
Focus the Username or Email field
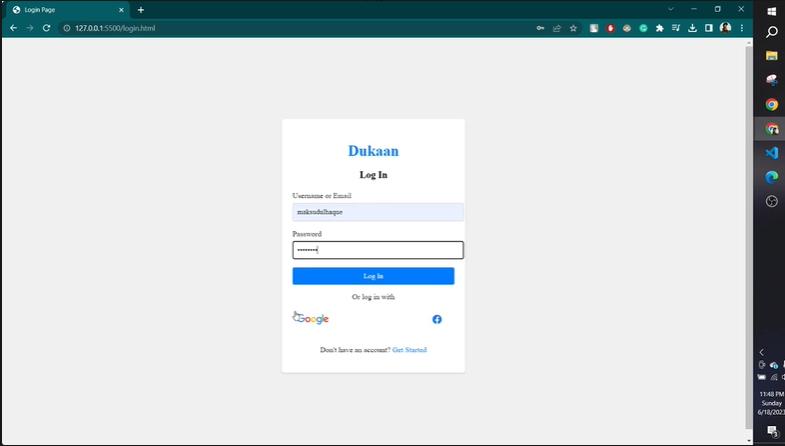[378, 212]
